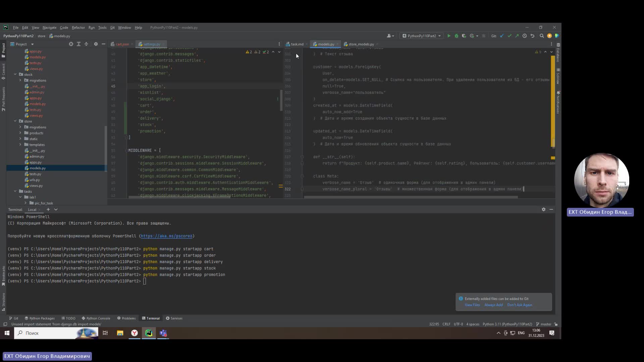
Task: Open the Python Console tool tab
Action: coord(96,318)
